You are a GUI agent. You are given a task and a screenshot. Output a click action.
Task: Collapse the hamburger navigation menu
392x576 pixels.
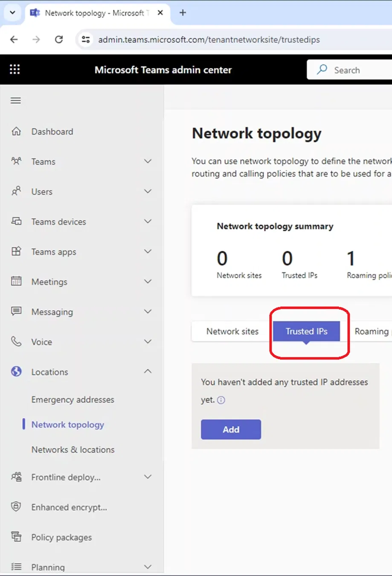point(16,101)
